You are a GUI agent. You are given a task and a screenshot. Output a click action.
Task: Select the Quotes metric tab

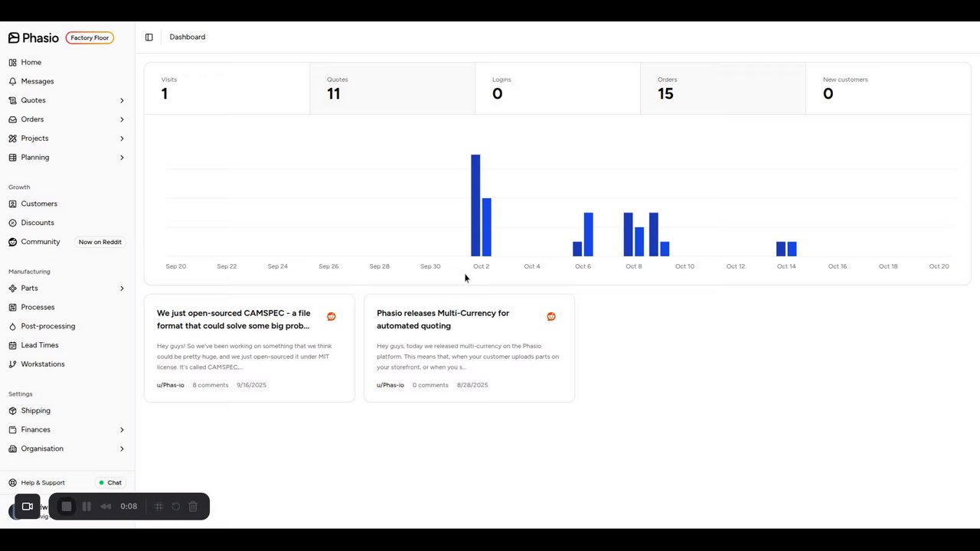coord(392,89)
